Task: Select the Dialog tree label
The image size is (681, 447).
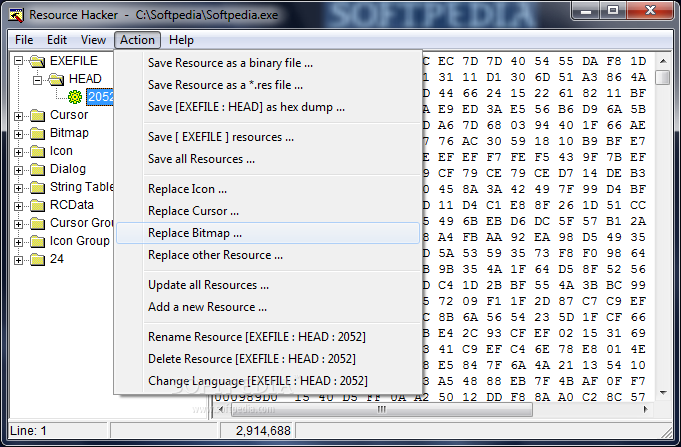Action: (68, 169)
